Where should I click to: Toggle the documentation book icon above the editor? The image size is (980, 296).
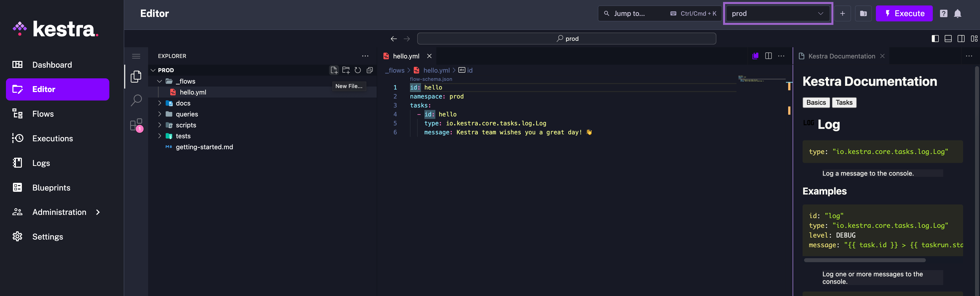[x=755, y=56]
